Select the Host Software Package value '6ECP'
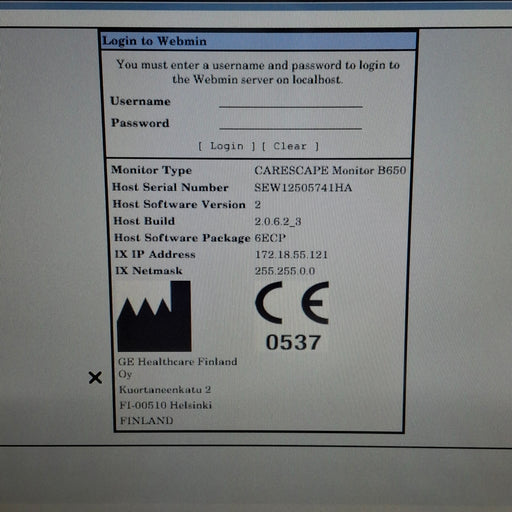This screenshot has height=512, width=512. (270, 238)
